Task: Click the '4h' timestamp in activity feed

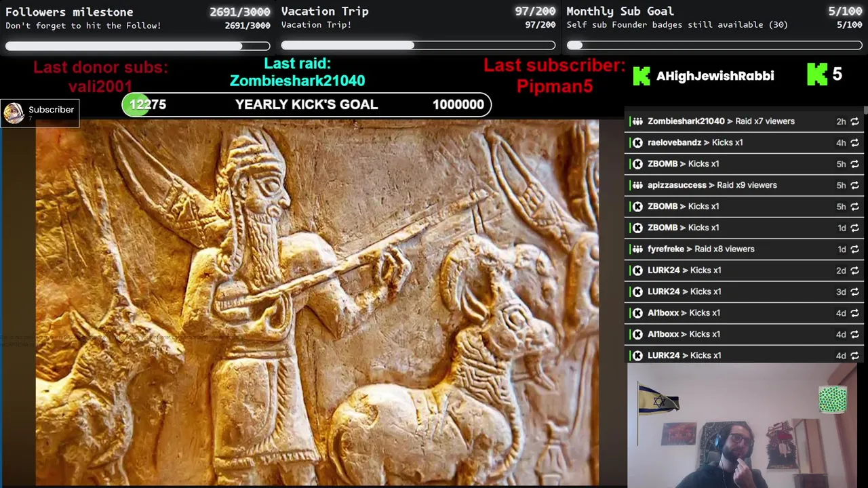Action: pyautogui.click(x=841, y=143)
